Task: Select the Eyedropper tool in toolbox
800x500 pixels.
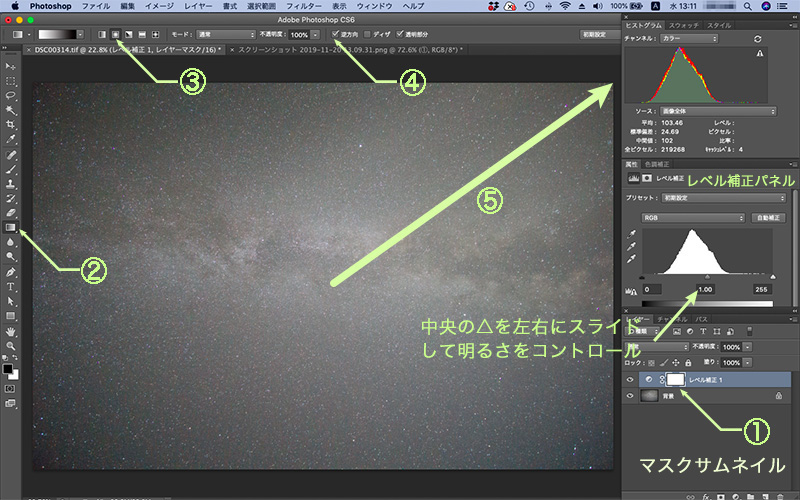Action: pos(10,139)
